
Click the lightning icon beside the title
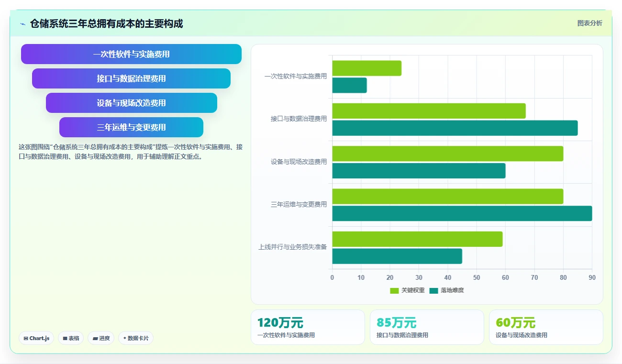point(22,24)
